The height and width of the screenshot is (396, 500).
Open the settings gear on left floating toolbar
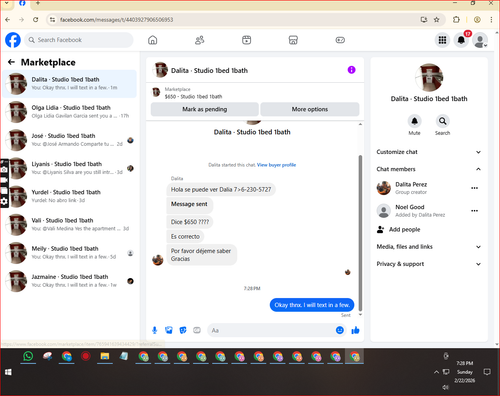4,201
